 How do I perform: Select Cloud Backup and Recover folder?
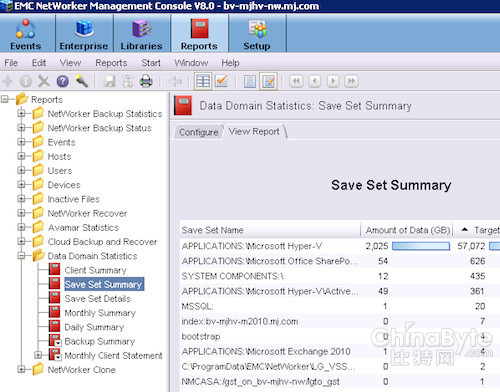102,242
